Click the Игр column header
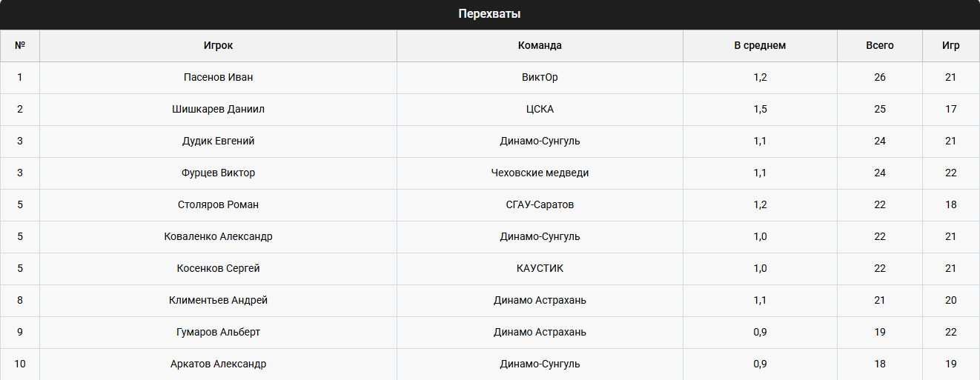Image resolution: width=980 pixels, height=380 pixels. [x=950, y=45]
